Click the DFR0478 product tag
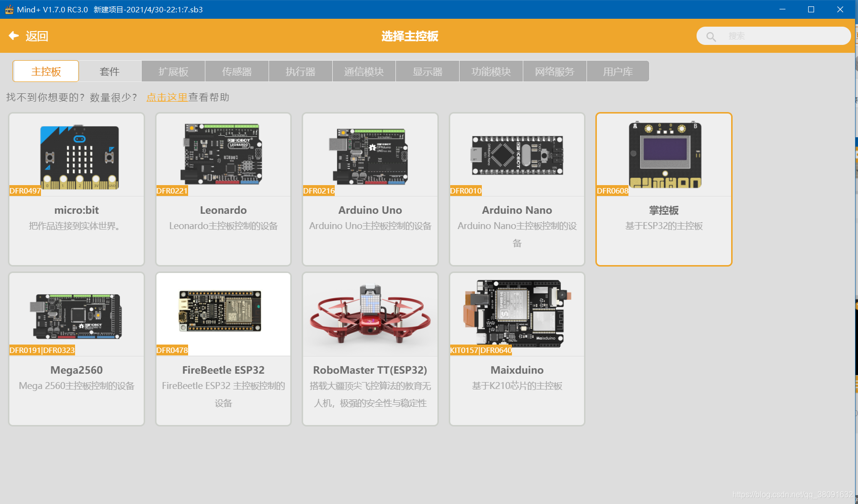858x504 pixels. (172, 350)
